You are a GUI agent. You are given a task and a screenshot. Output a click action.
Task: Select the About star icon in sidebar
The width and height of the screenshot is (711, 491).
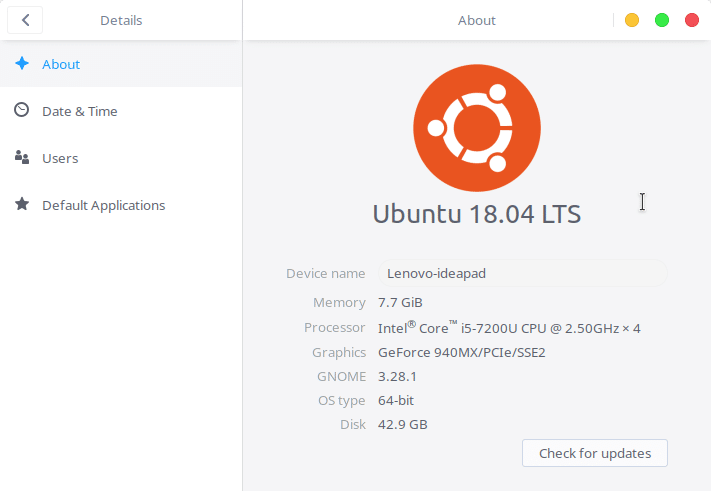click(22, 63)
